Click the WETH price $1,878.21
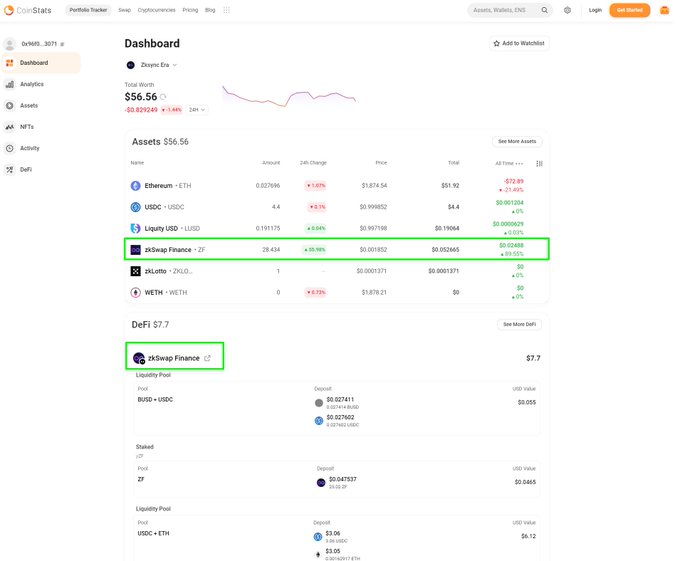Viewport: 680px width, 561px height. tap(374, 292)
